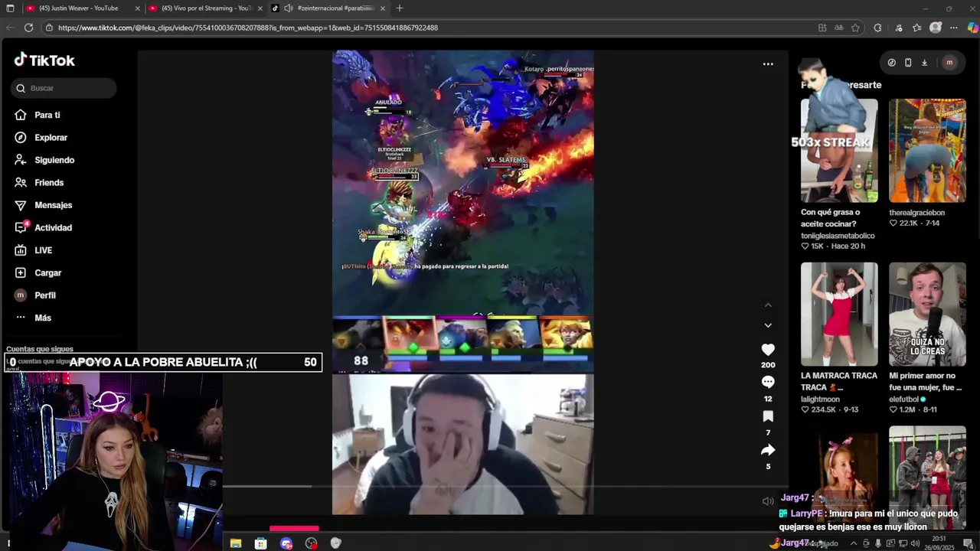
Task: Open notification center in taskbar
Action: point(968,543)
